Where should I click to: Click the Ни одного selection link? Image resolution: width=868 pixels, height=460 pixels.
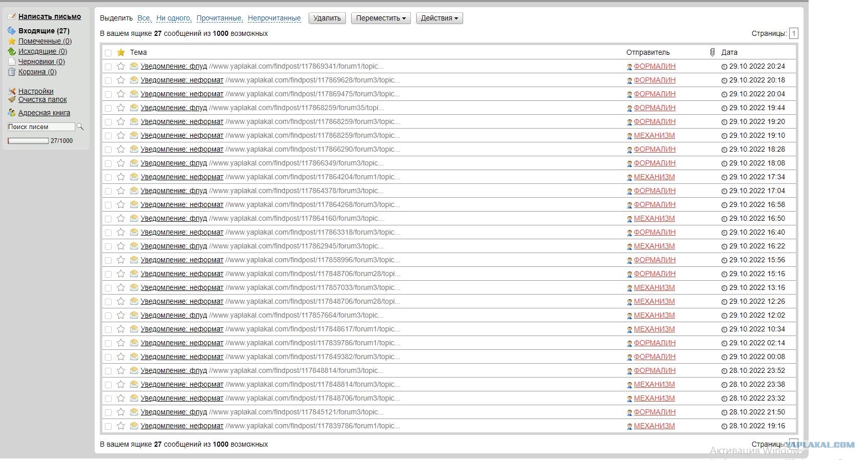pyautogui.click(x=174, y=18)
